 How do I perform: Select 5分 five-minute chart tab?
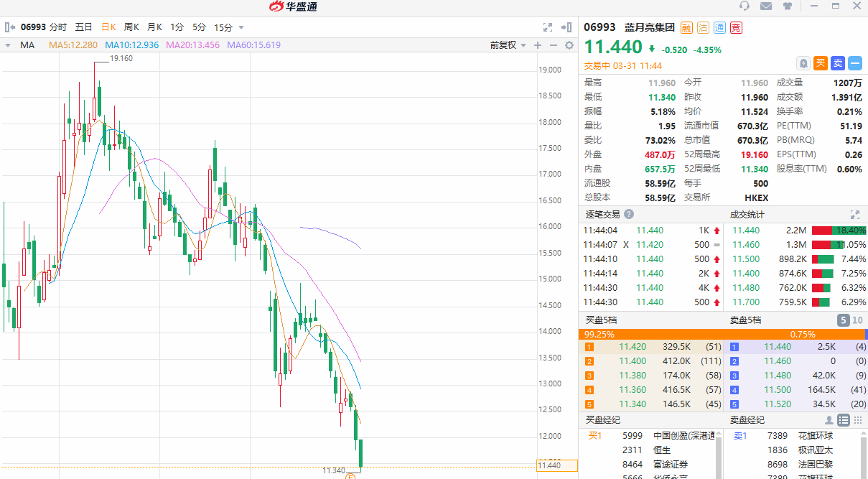pos(199,27)
